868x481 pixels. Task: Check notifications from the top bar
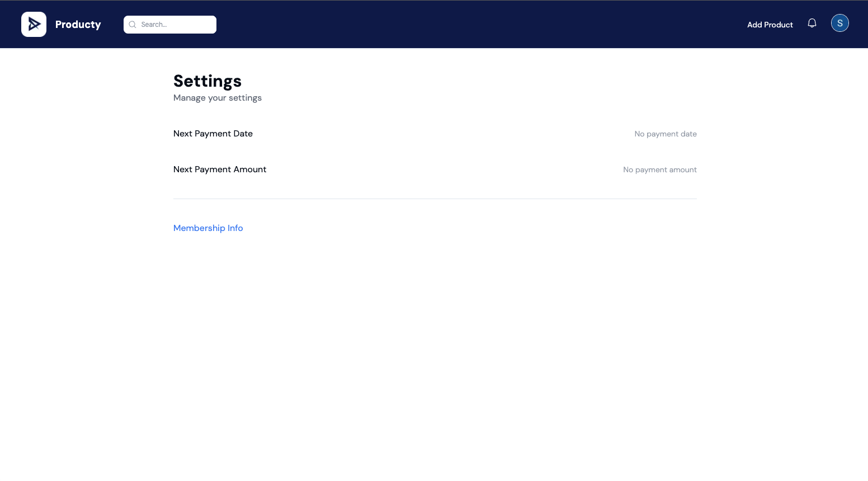click(x=812, y=23)
